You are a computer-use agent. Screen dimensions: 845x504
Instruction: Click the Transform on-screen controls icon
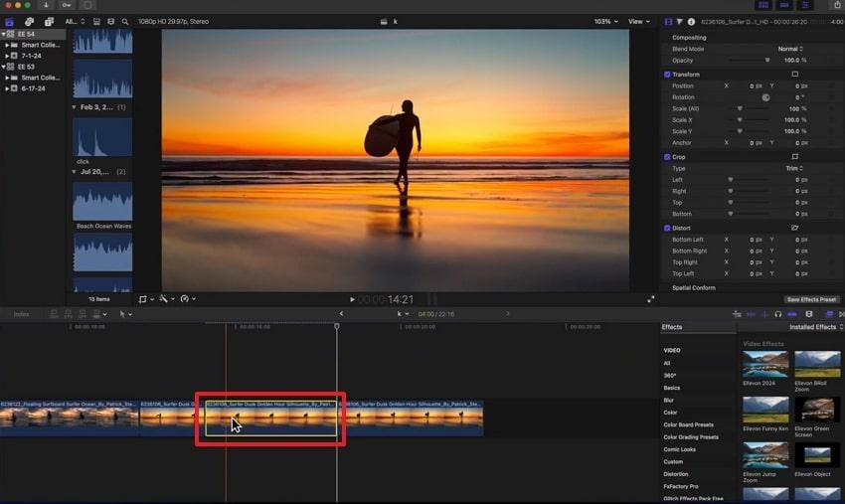coord(795,75)
